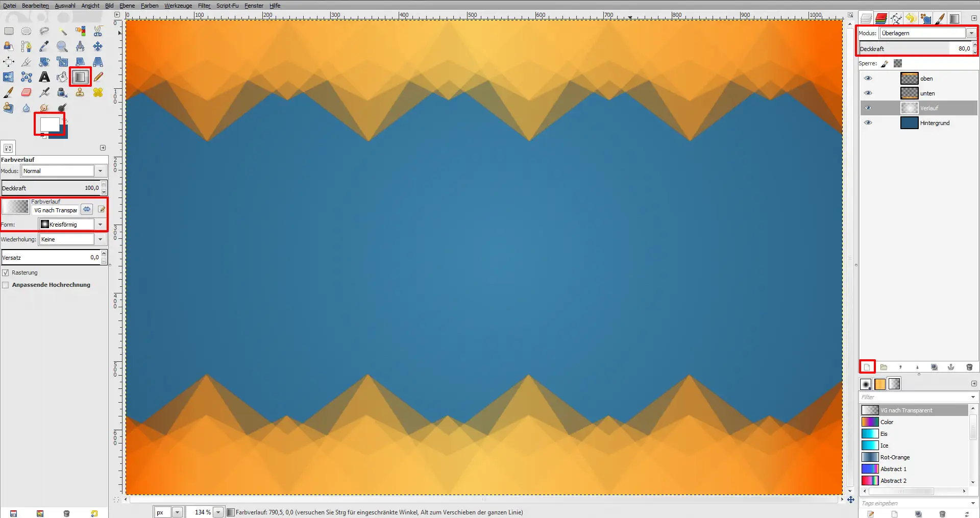Toggle visibility of the Hintergrund layer
Viewport: 980px width, 518px height.
pos(868,123)
